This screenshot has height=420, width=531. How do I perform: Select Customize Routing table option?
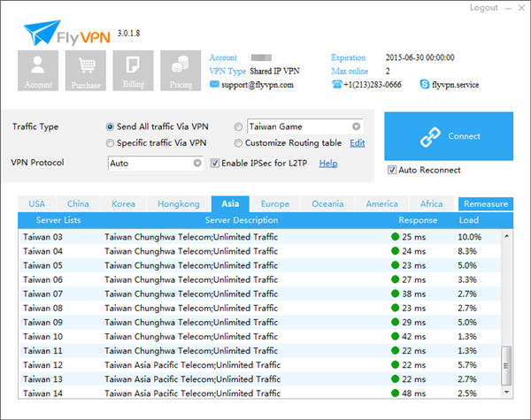click(238, 143)
